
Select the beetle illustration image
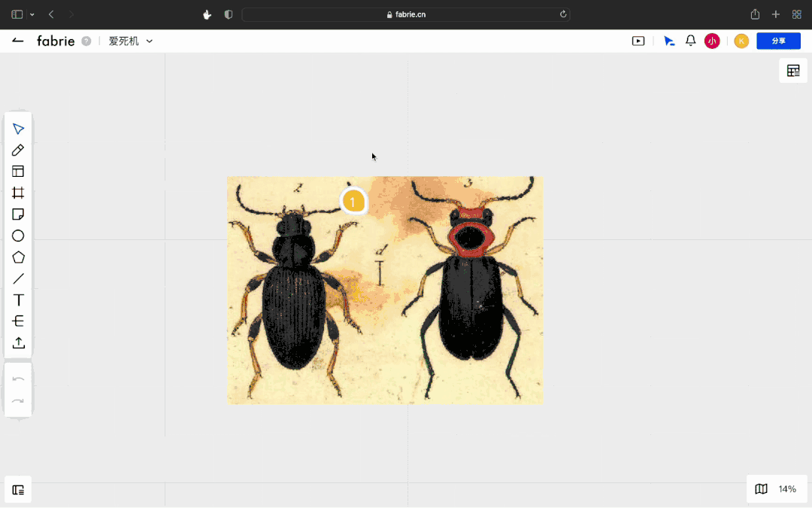[x=385, y=290]
